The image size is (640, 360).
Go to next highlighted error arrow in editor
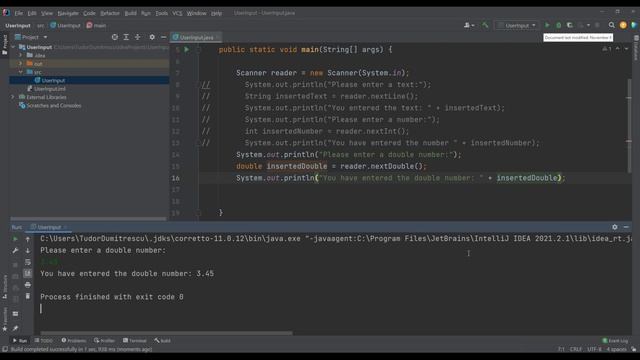coord(626,49)
